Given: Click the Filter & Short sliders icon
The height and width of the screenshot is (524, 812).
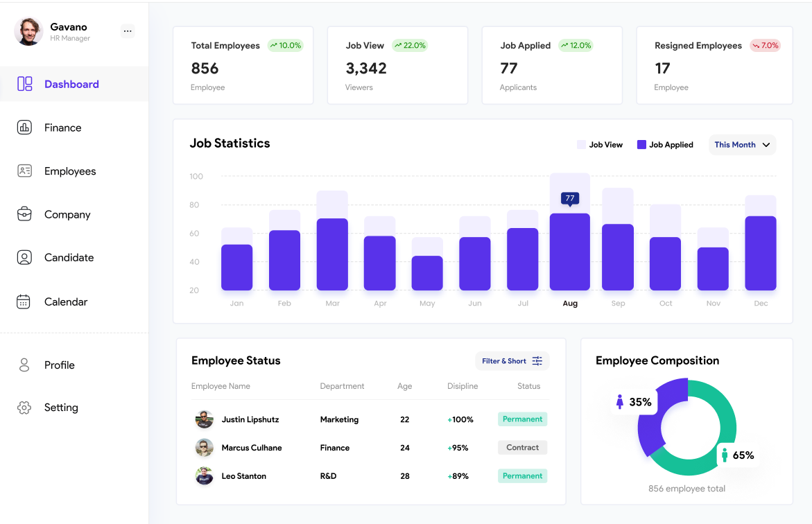Looking at the screenshot, I should pyautogui.click(x=539, y=360).
